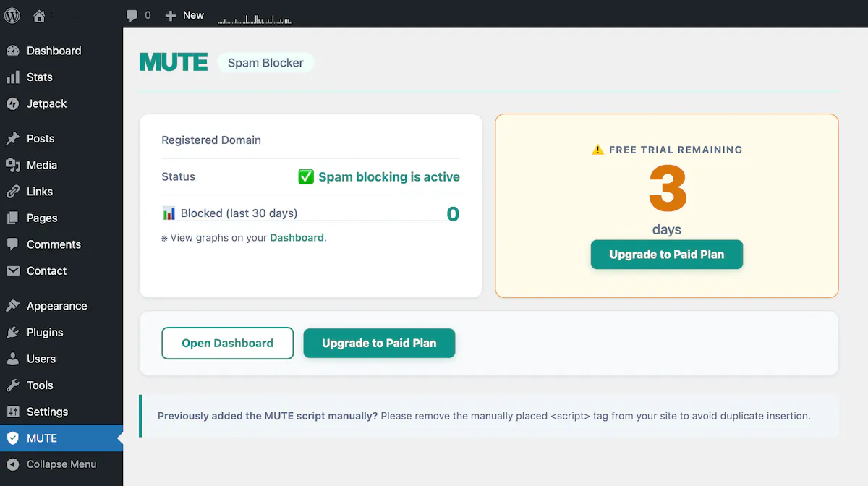Viewport: 868px width, 486px height.
Task: Click the large trial days number 3
Action: tap(667, 189)
